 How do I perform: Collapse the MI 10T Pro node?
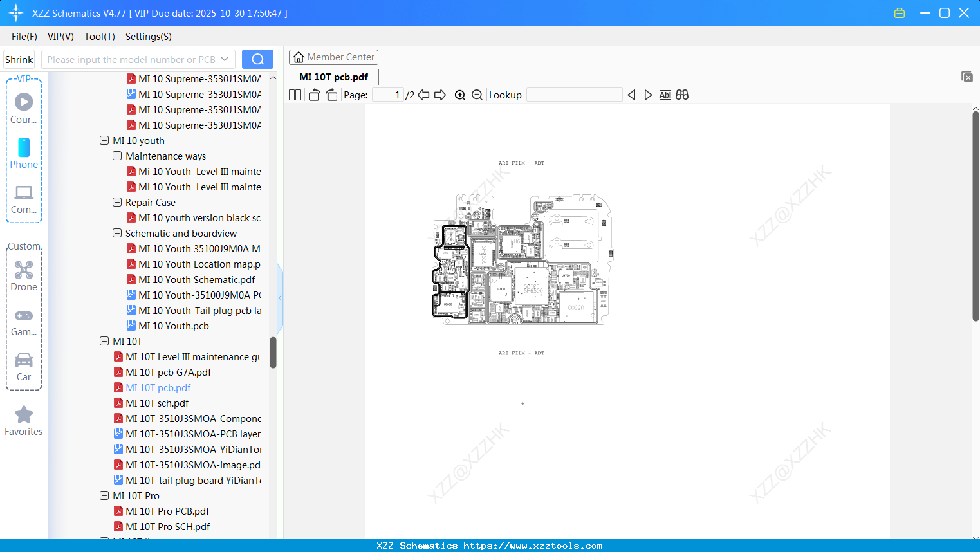pyautogui.click(x=104, y=495)
